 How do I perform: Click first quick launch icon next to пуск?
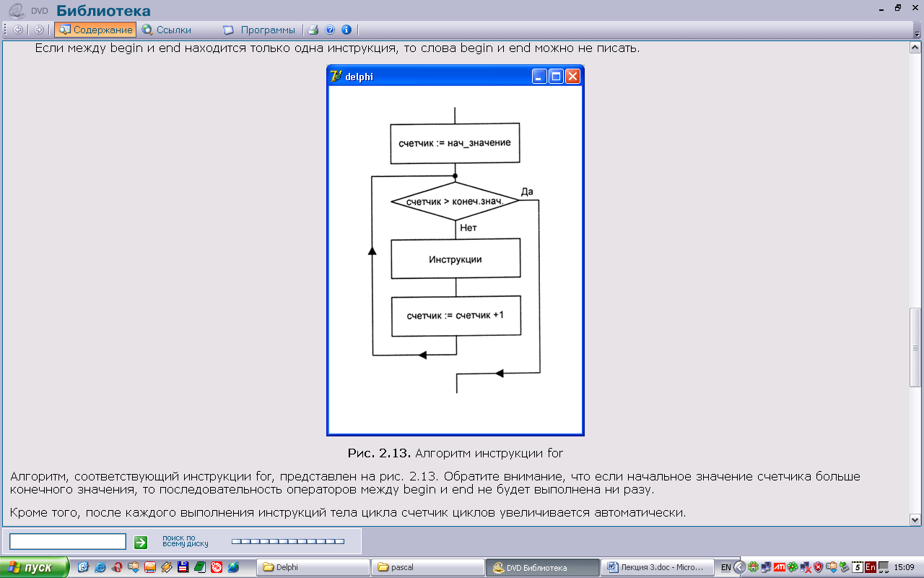pyautogui.click(x=83, y=567)
